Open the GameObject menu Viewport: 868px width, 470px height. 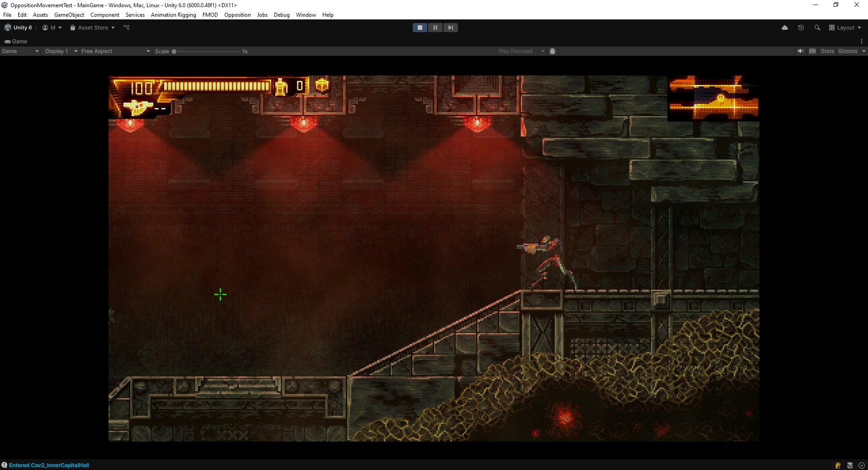tap(69, 15)
